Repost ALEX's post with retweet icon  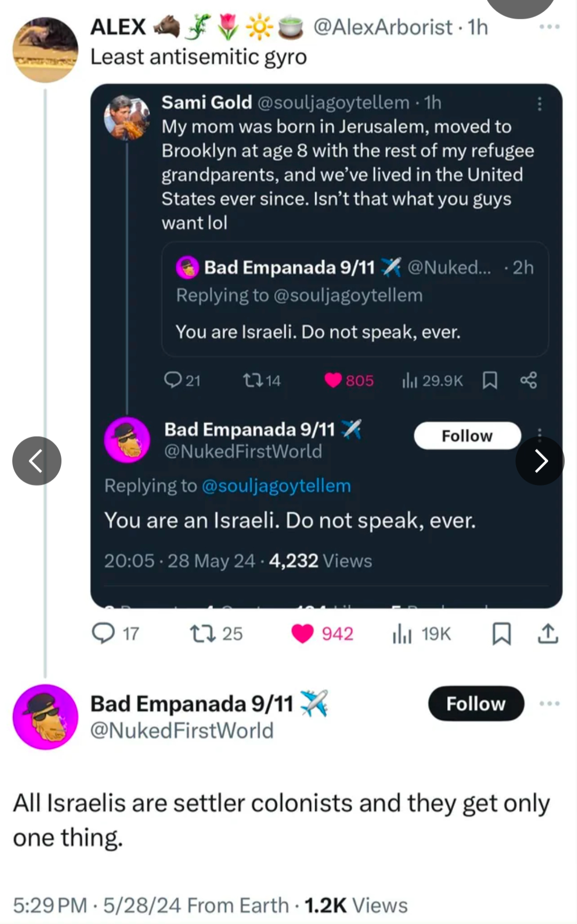pos(203,633)
